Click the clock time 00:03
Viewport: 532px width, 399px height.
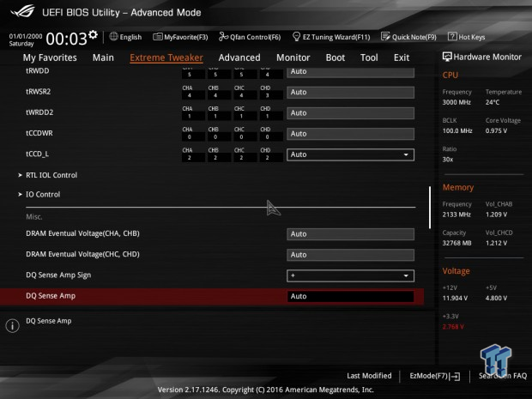click(x=67, y=39)
